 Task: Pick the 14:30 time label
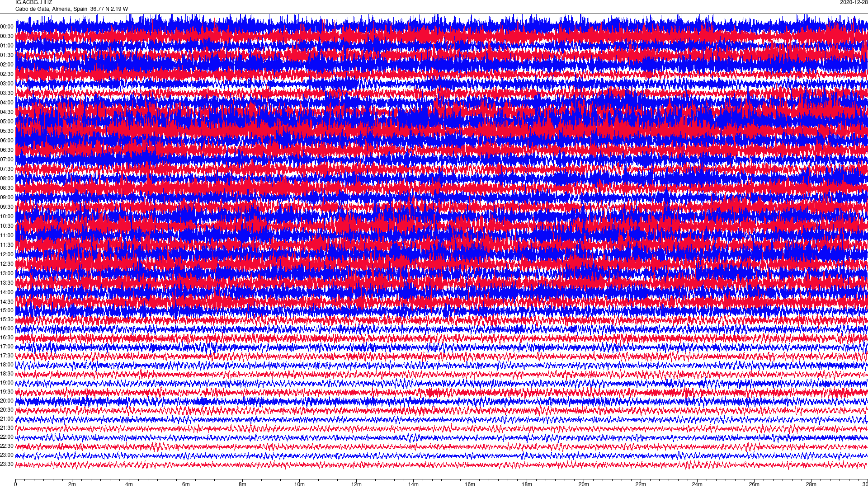click(x=7, y=302)
